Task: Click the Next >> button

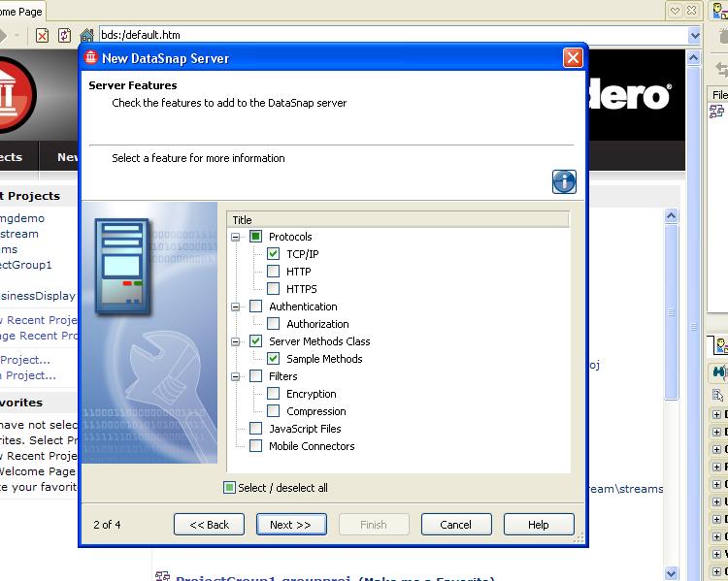Action: point(291,525)
